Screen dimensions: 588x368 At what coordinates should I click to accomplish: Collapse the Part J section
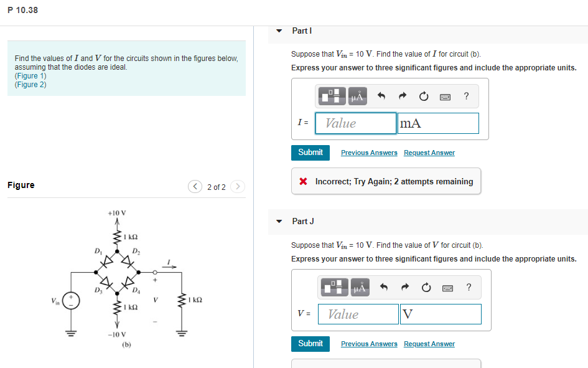[x=278, y=222]
